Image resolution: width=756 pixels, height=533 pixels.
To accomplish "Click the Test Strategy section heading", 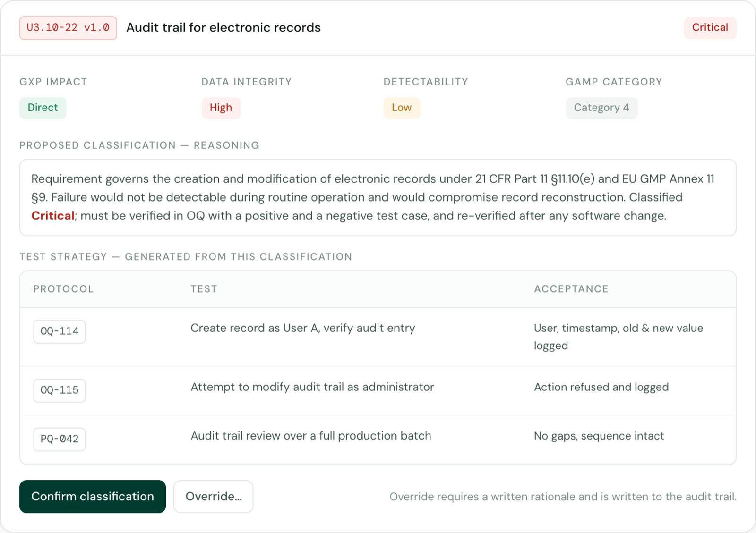I will coord(186,257).
